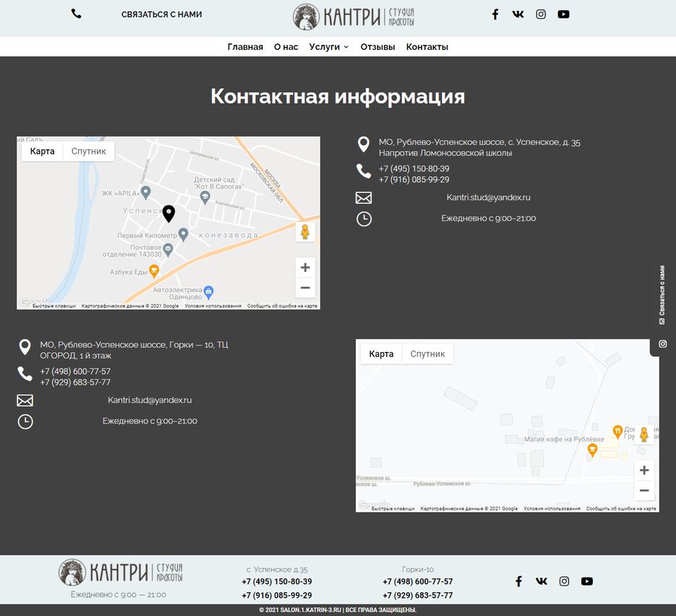The width and height of the screenshot is (676, 616).
Task: Click the phone icon in the header
Action: pos(76,13)
